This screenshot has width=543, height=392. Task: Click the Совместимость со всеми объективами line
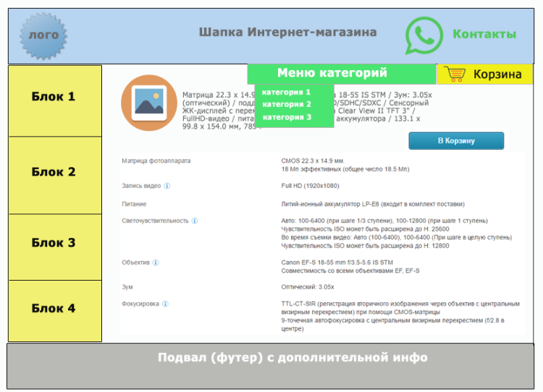(x=350, y=271)
